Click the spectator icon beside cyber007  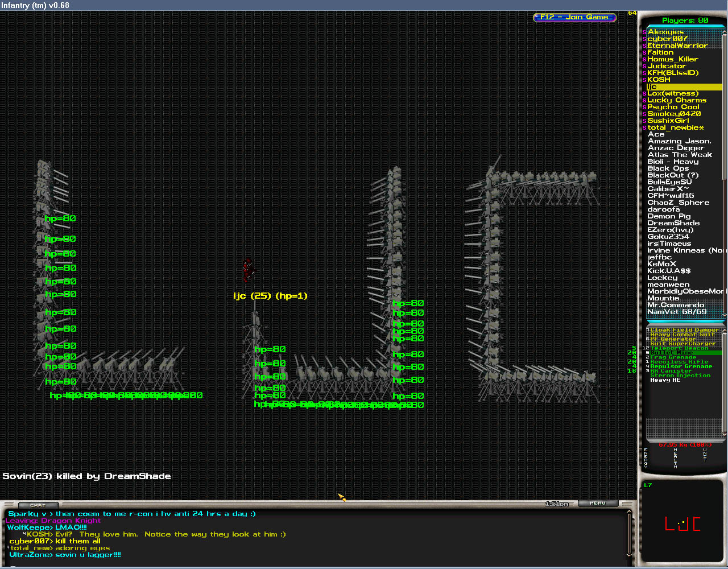pyautogui.click(x=644, y=39)
